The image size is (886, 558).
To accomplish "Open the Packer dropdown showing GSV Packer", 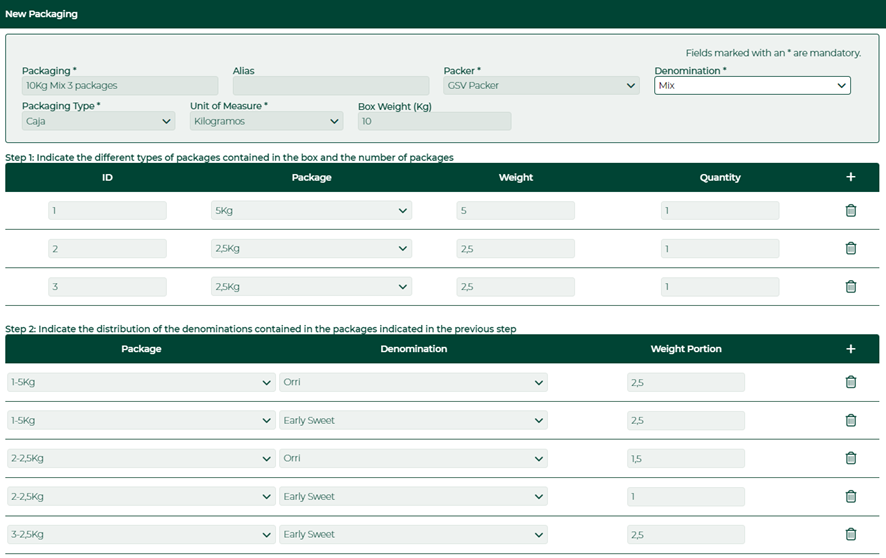I will [x=541, y=86].
